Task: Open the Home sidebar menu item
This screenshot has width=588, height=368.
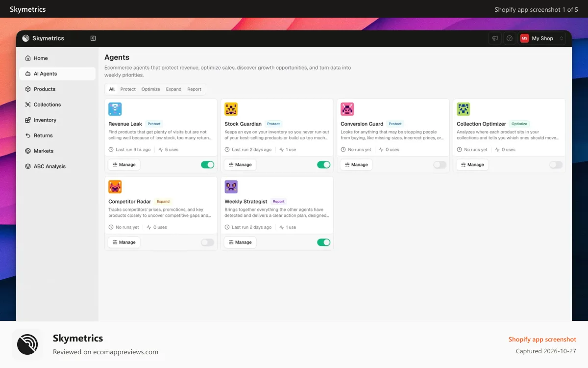Action: pos(57,58)
